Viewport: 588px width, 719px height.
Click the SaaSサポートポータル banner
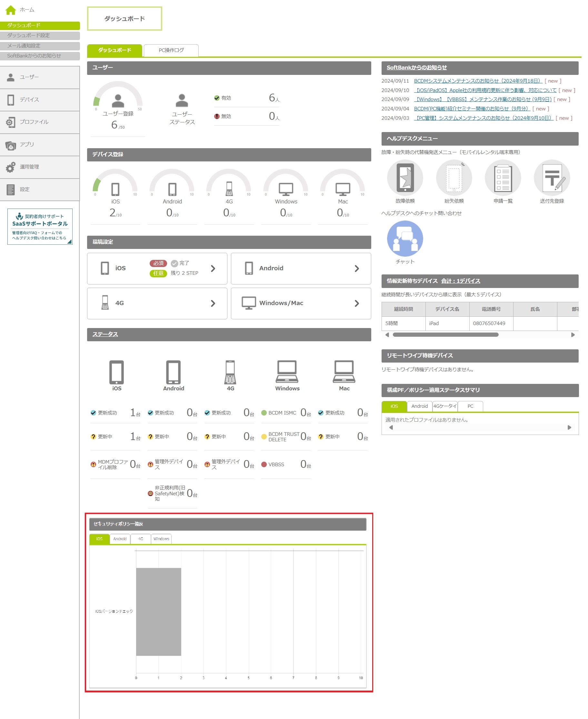click(x=40, y=226)
